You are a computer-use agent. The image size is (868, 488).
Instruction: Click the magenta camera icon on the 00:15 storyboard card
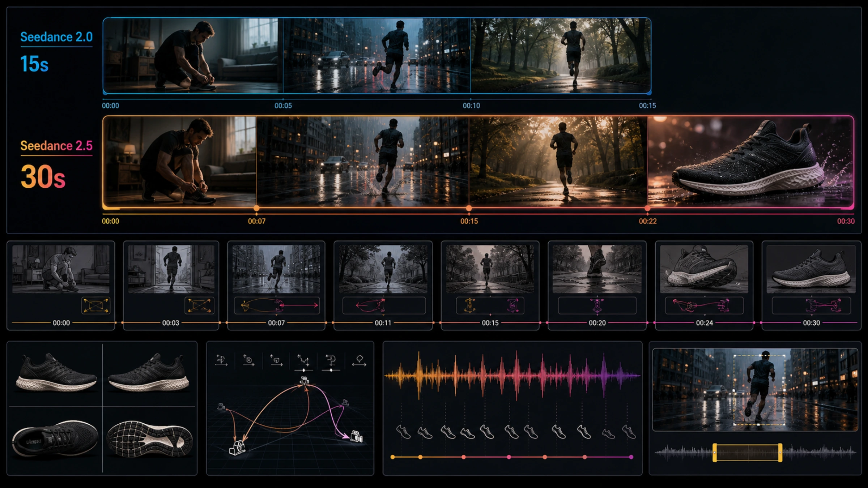pos(513,305)
